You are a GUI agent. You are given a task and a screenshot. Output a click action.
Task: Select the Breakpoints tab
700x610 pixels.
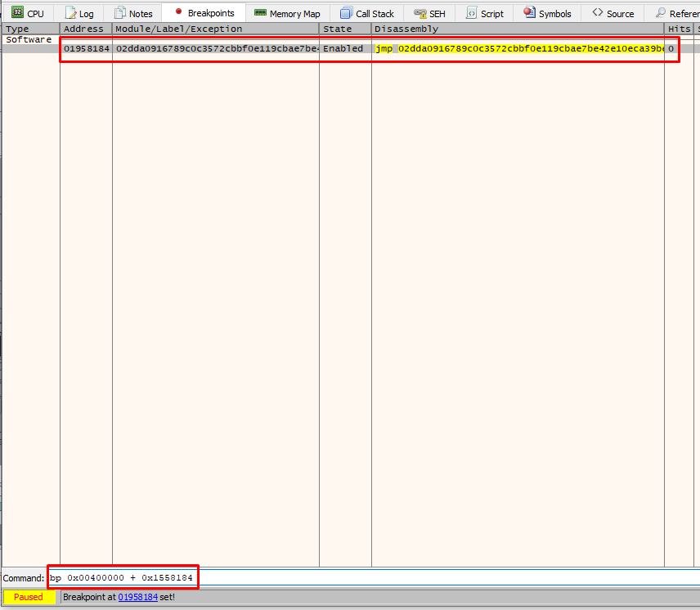pyautogui.click(x=204, y=12)
